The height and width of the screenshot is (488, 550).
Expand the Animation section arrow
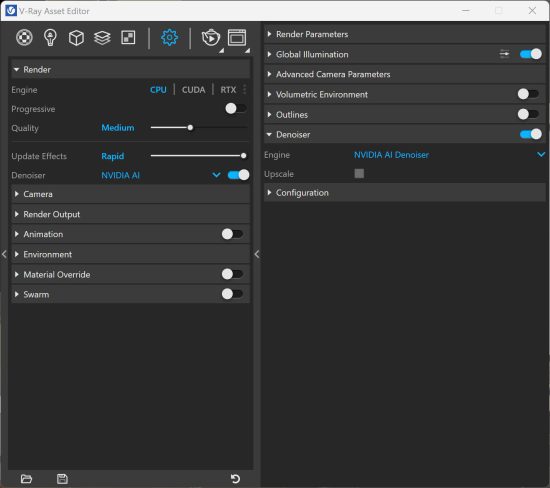point(16,234)
